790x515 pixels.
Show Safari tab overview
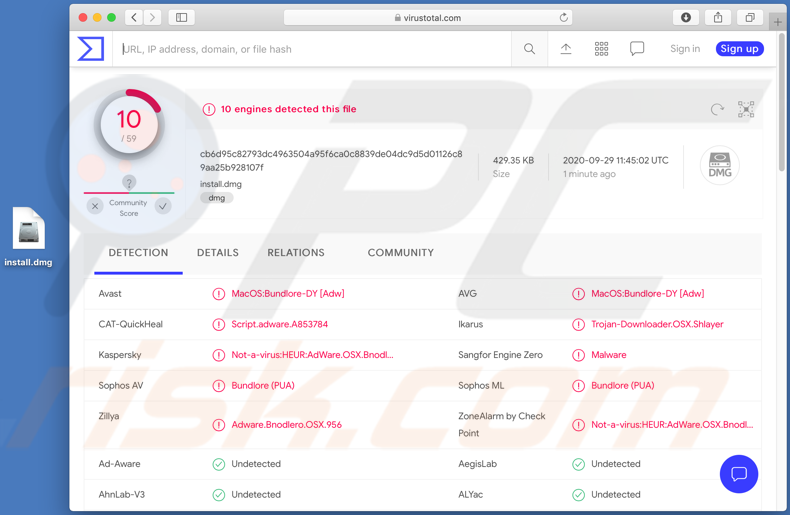(x=750, y=18)
